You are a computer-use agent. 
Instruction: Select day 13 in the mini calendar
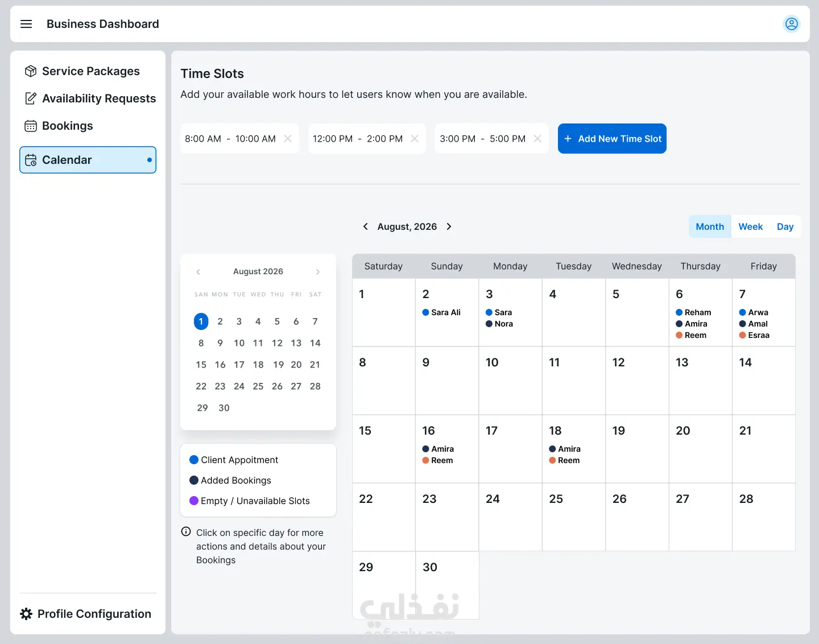296,343
